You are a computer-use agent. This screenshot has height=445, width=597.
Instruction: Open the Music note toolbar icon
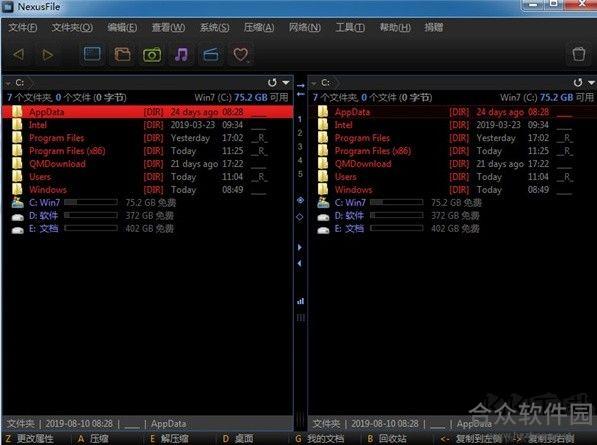(x=181, y=54)
